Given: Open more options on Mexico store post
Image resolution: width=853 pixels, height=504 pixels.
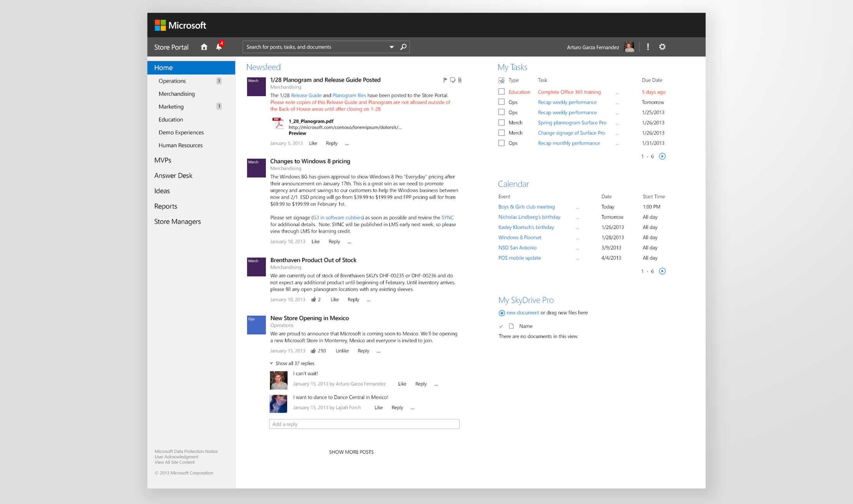Looking at the screenshot, I should (x=378, y=352).
